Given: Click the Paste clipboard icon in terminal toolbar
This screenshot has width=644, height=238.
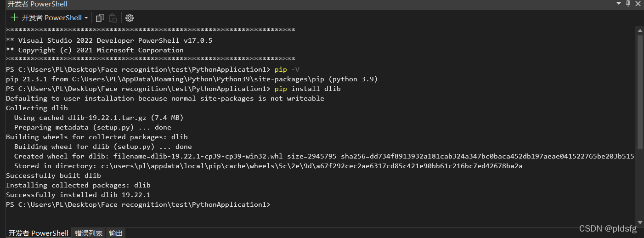Looking at the screenshot, I should [113, 18].
